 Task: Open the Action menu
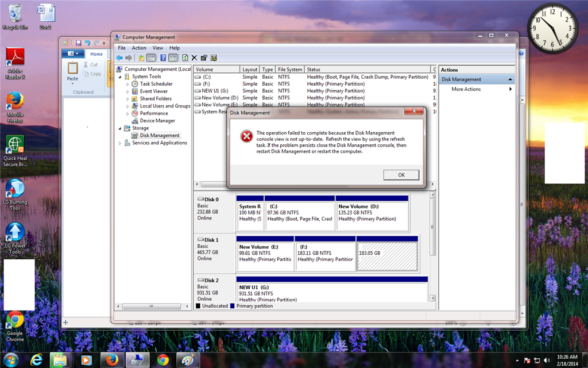[139, 48]
